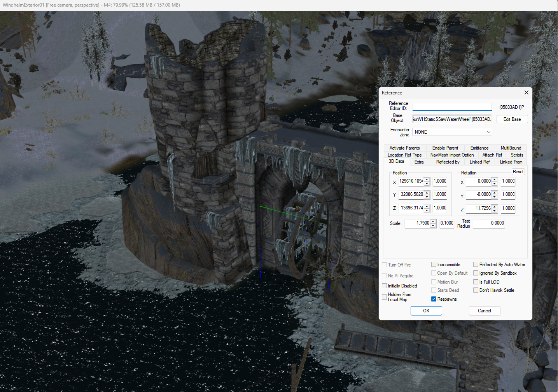Open the Scripts tab
This screenshot has height=392, width=558.
(x=517, y=155)
